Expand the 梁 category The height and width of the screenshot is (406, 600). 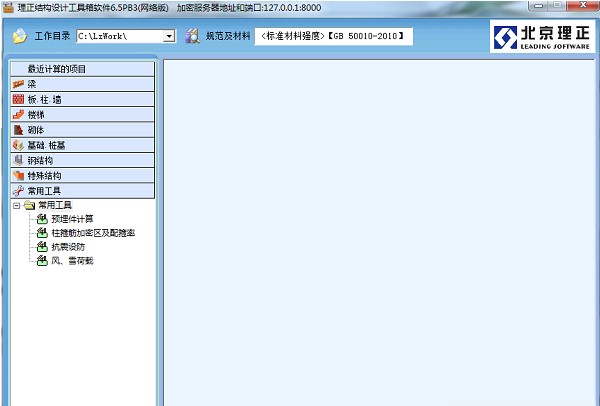83,84
